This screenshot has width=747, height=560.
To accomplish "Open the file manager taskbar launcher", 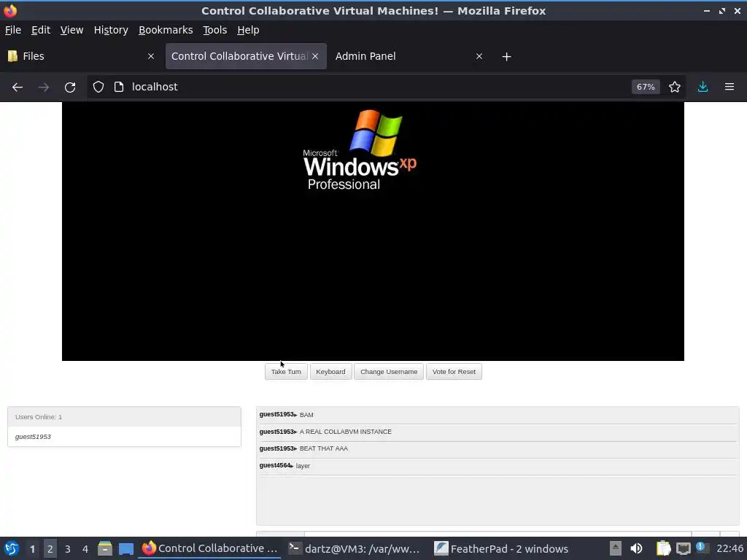I will point(105,548).
